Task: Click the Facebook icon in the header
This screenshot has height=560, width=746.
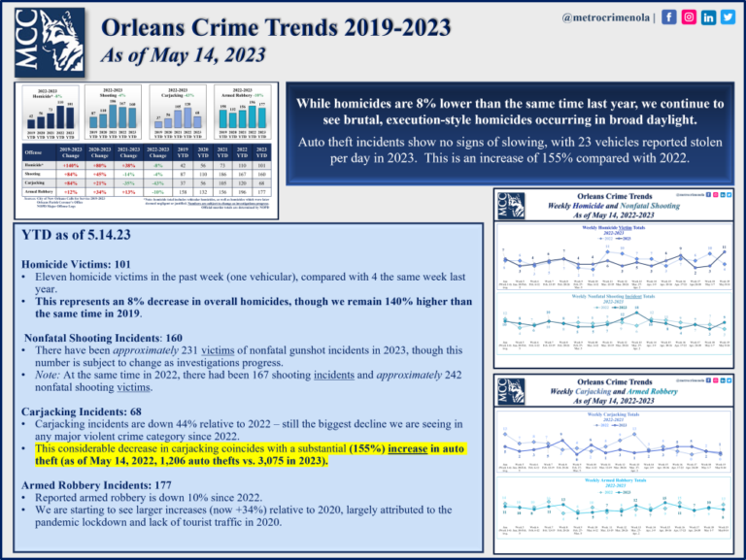Action: click(x=668, y=17)
